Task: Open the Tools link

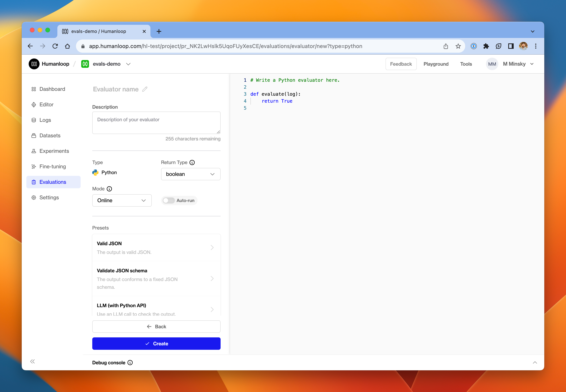Action: point(466,64)
